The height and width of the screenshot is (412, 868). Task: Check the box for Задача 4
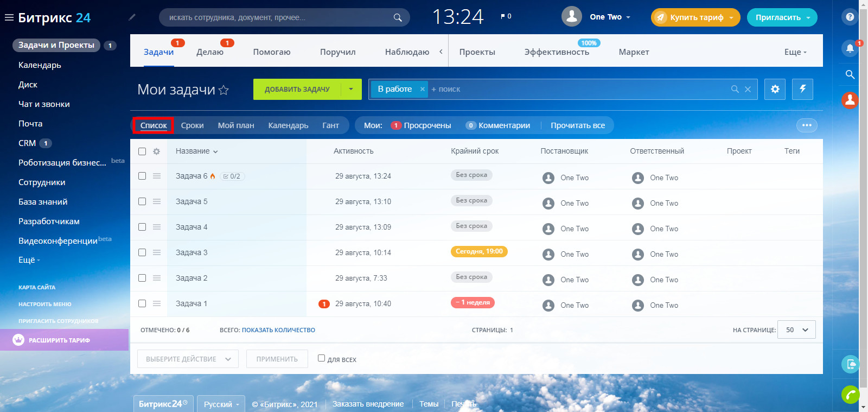pos(142,227)
